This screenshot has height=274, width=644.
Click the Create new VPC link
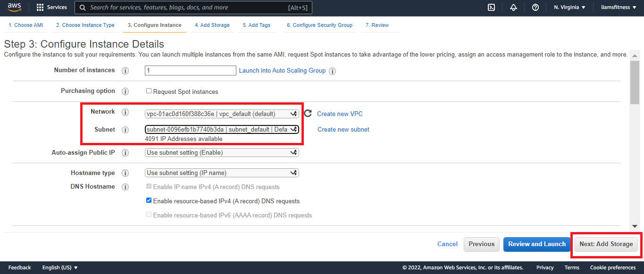340,114
